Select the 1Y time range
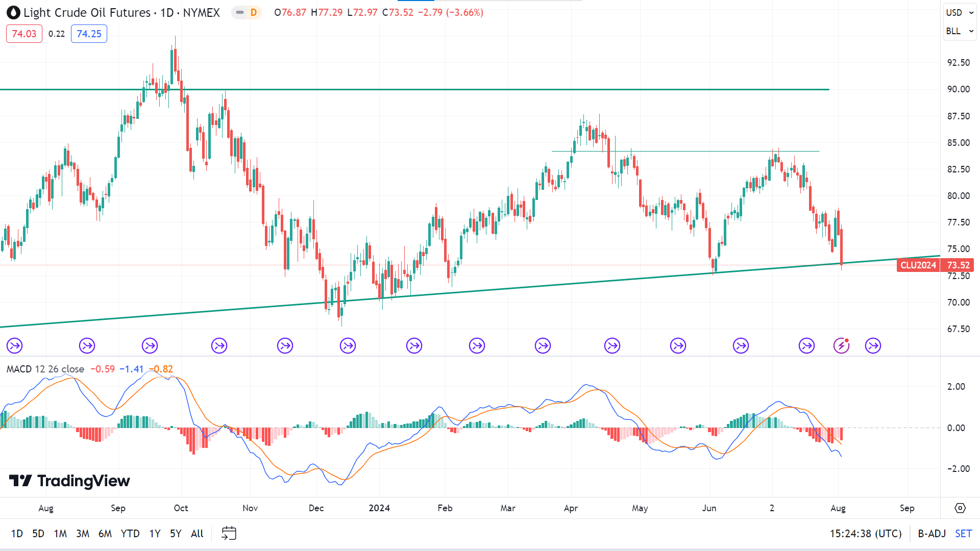Viewport: 980px width, 551px height. (x=155, y=533)
